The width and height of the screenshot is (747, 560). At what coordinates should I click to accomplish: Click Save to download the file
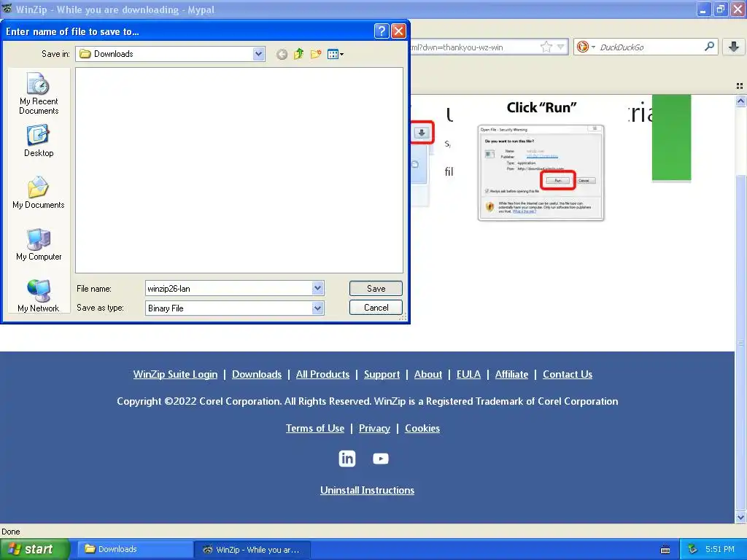coord(376,288)
